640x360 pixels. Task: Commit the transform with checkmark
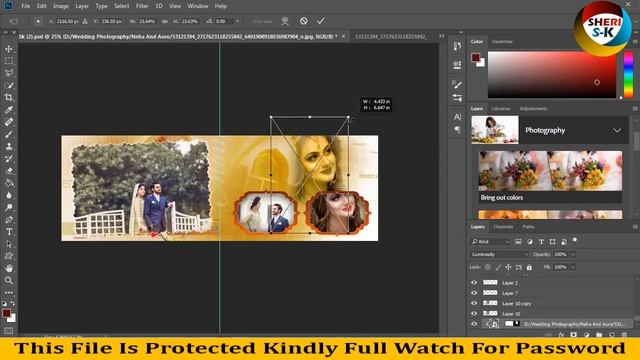[321, 21]
